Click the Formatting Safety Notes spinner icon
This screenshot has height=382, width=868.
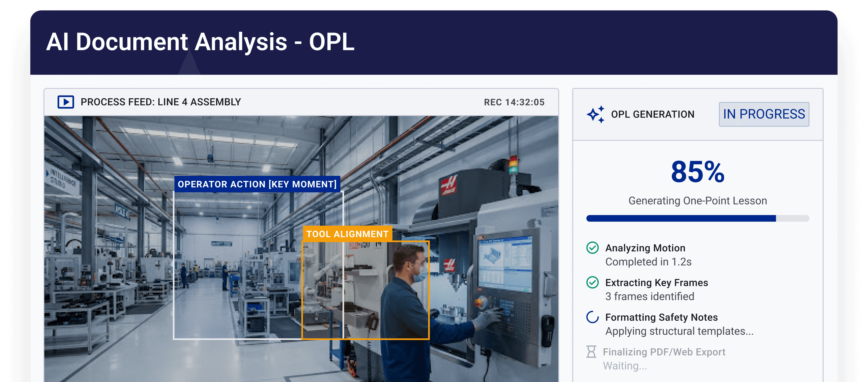592,317
